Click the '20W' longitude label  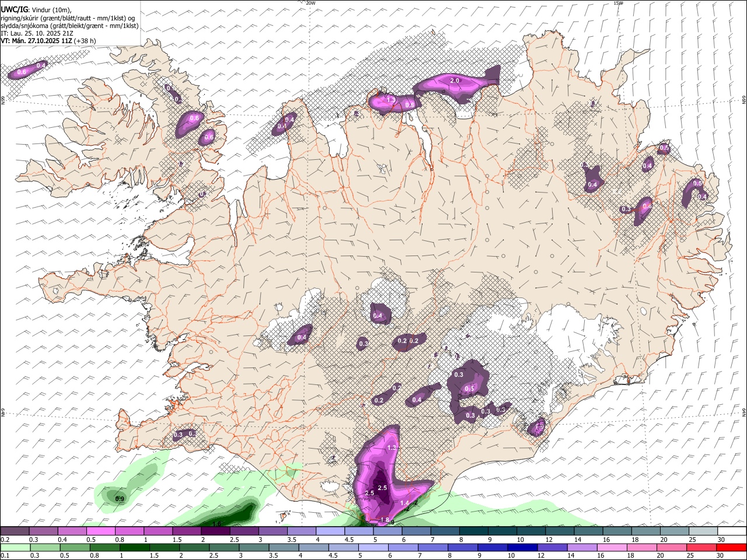pos(310,3)
